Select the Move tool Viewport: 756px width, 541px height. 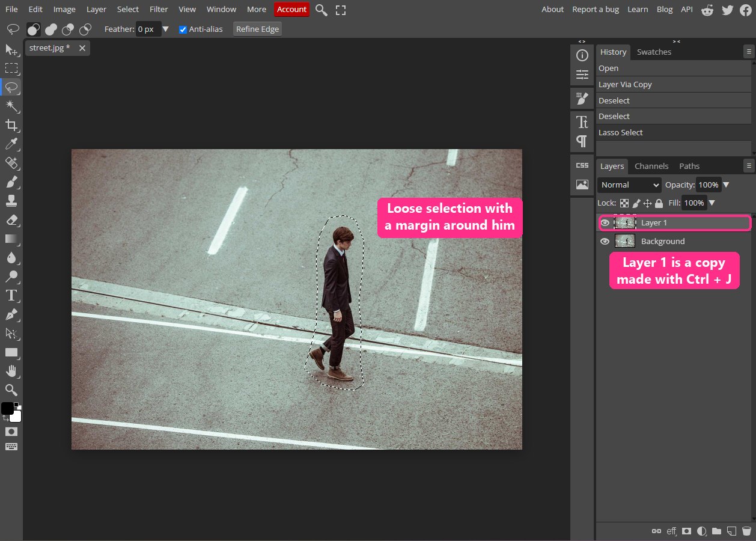pos(11,49)
